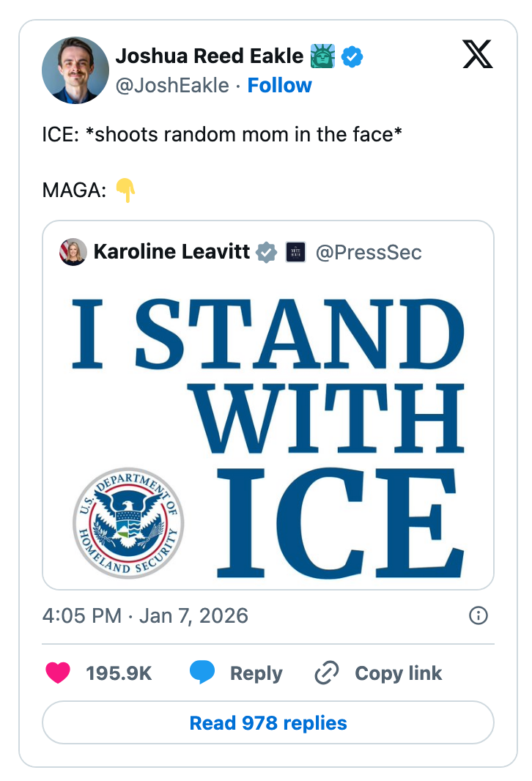
Task: Open Joshua Reed Eakle's display name
Action: (209, 56)
